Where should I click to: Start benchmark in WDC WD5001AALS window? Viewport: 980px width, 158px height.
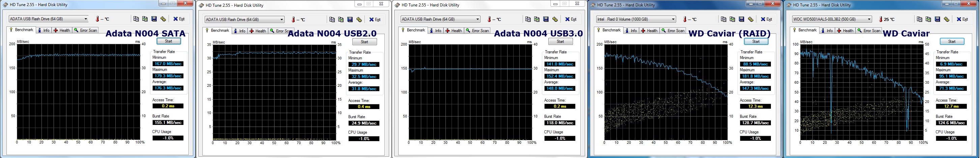coord(952,42)
